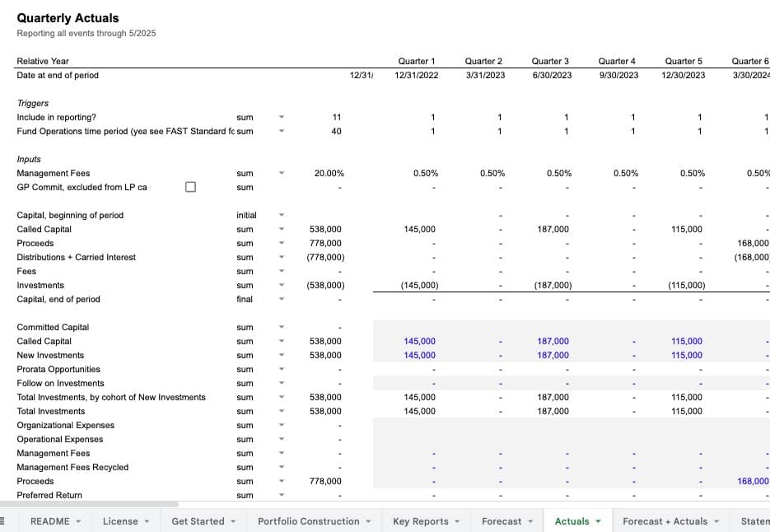Expand the dropdown in Include in reporting row
The height and width of the screenshot is (532, 770).
(282, 118)
